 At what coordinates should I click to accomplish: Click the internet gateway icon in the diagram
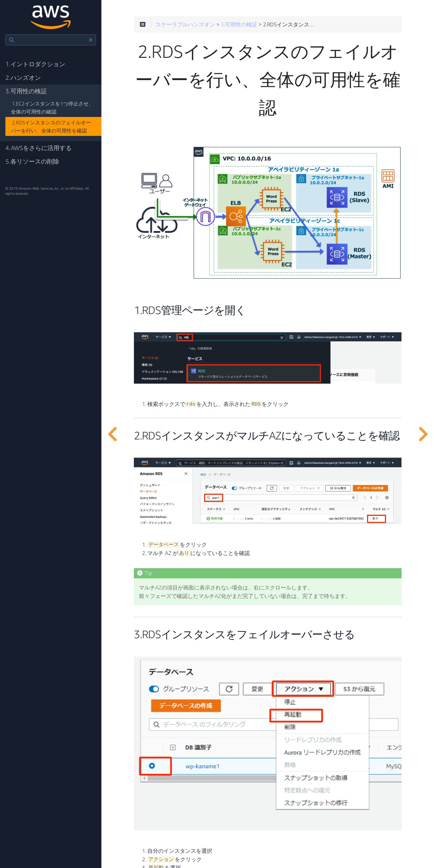pyautogui.click(x=205, y=216)
